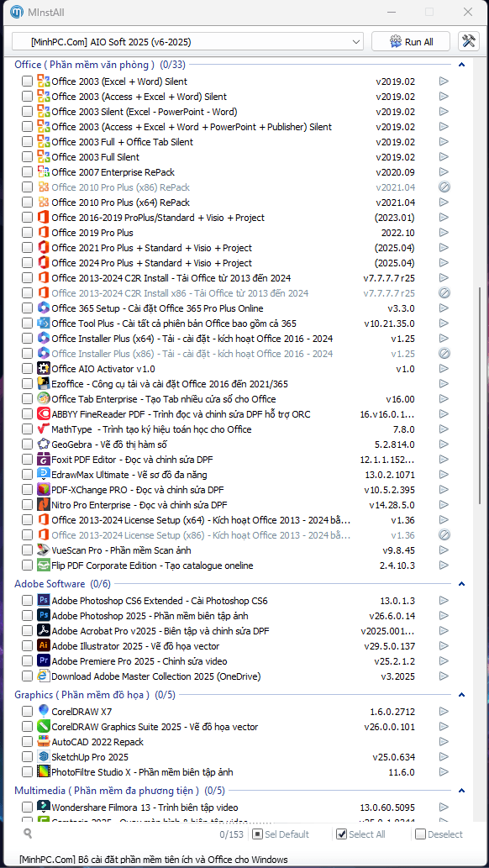Image resolution: width=489 pixels, height=868 pixels.
Task: Tick CorelDRAW Graphics Suite 2025 checkbox
Action: point(27,727)
